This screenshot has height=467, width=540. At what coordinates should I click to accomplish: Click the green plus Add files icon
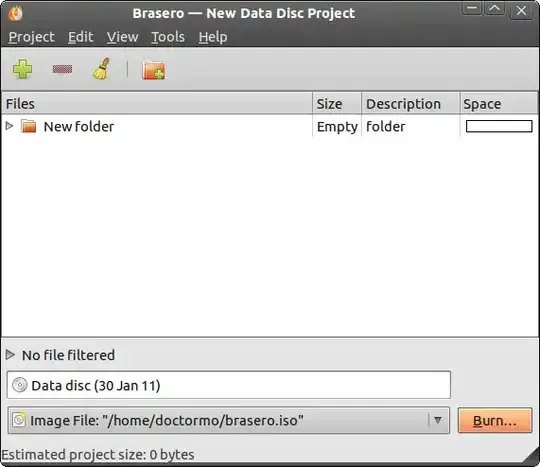(x=22, y=69)
